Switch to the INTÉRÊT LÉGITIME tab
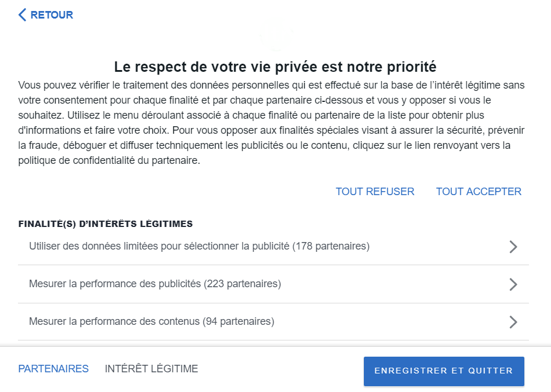The height and width of the screenshot is (392, 551). tap(151, 369)
